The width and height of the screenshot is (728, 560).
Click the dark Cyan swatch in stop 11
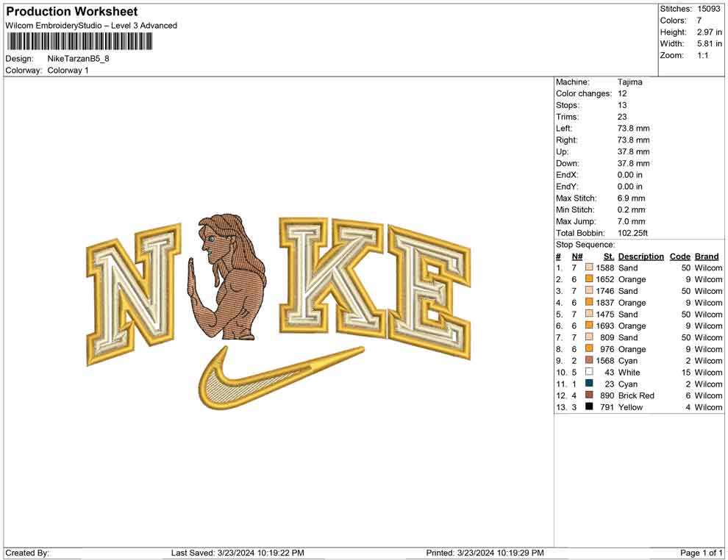point(589,383)
